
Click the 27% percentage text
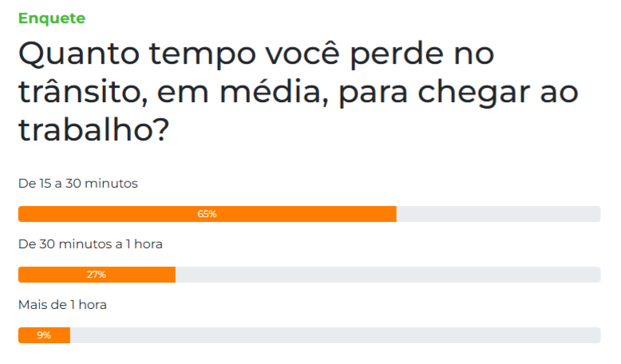(97, 275)
